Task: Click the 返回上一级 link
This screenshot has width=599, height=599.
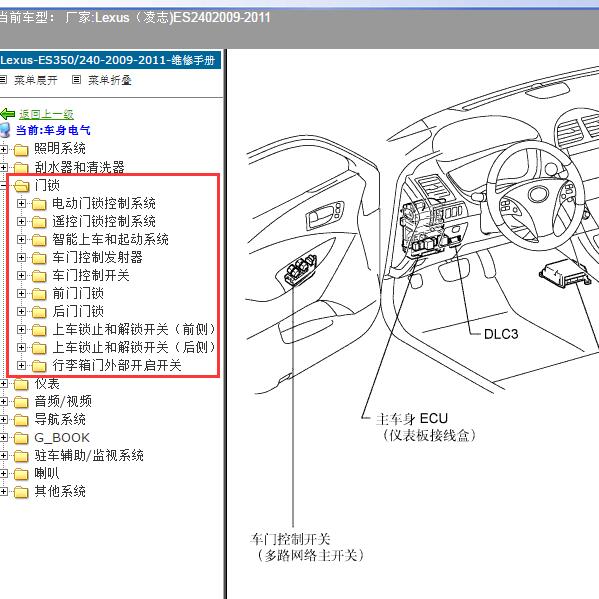Action: click(46, 114)
